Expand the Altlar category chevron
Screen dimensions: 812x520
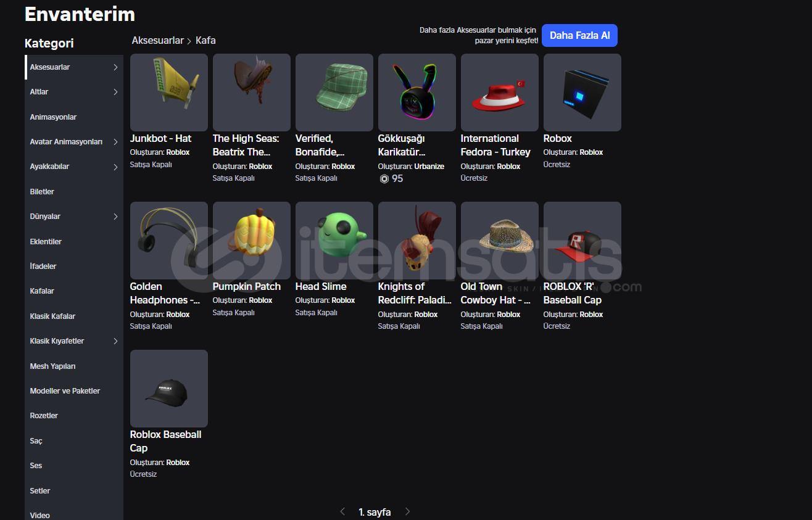point(115,92)
